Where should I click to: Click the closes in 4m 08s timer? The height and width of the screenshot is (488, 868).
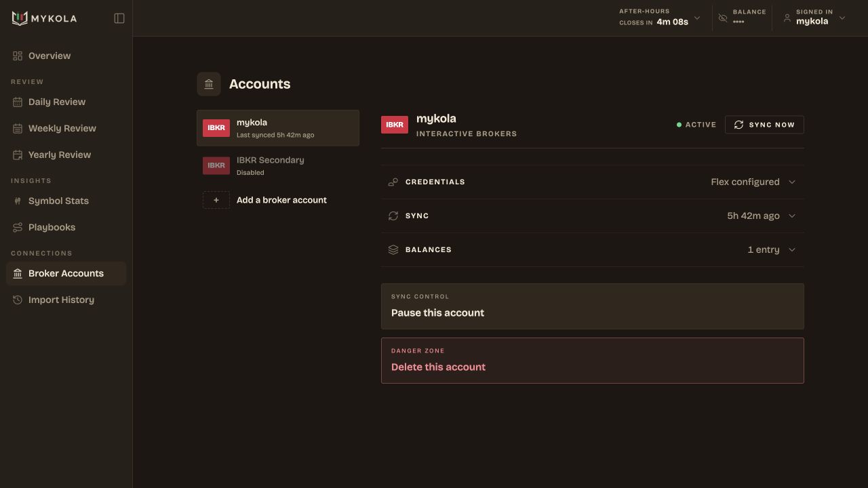pos(654,22)
